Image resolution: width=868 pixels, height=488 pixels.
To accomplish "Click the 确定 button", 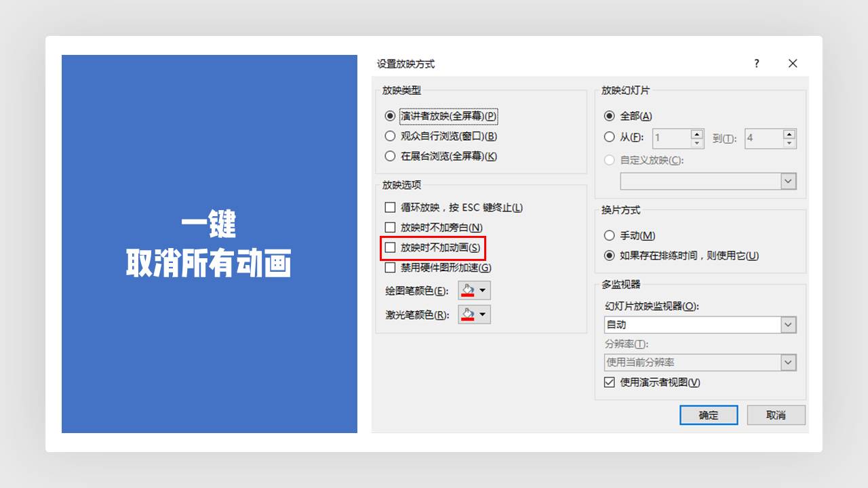I will (x=709, y=415).
